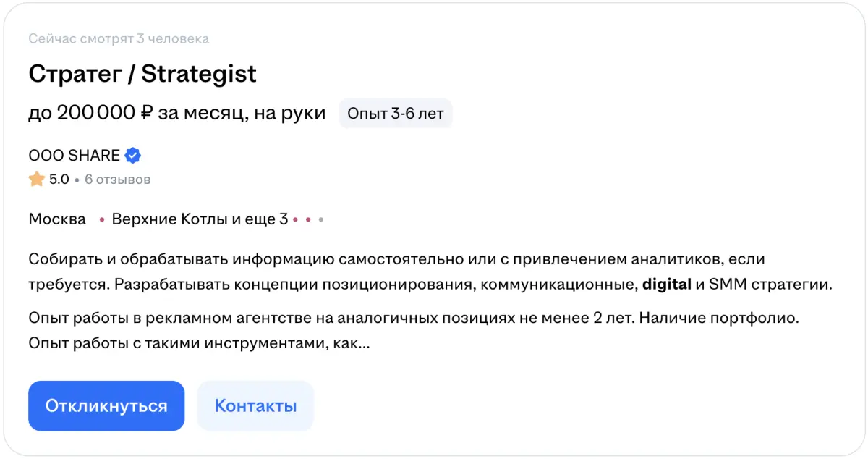Open the 6 отзывов reviews link

click(x=117, y=179)
